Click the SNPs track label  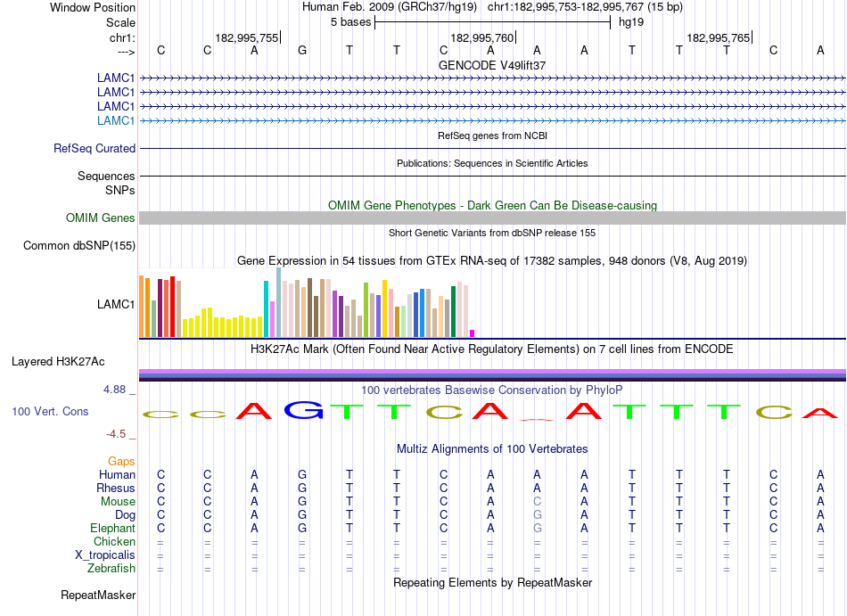(120, 190)
